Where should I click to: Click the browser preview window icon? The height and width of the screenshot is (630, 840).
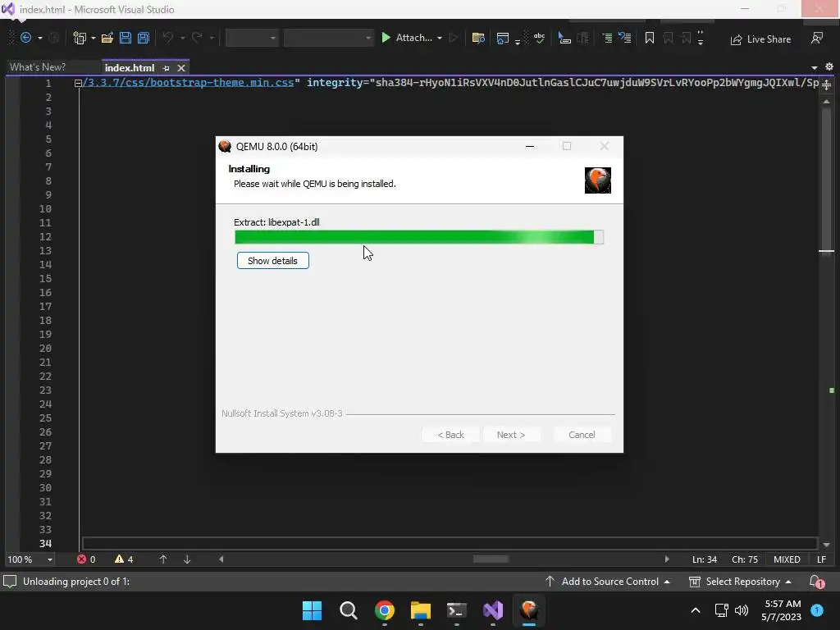click(x=503, y=38)
